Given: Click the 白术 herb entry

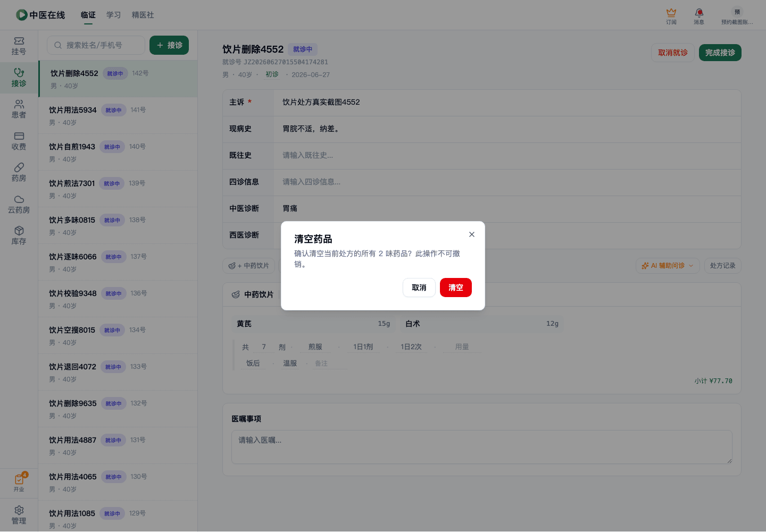Looking at the screenshot, I should tap(482, 324).
